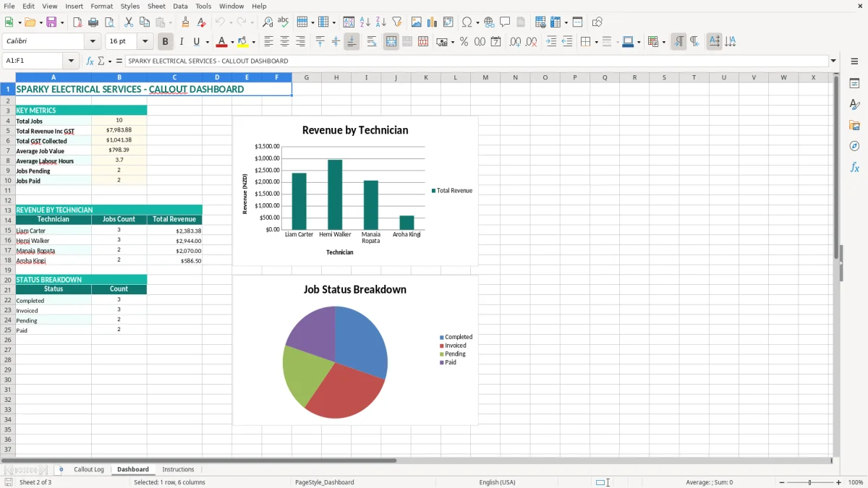Click the Formula equals button
The height and width of the screenshot is (488, 868).
119,61
